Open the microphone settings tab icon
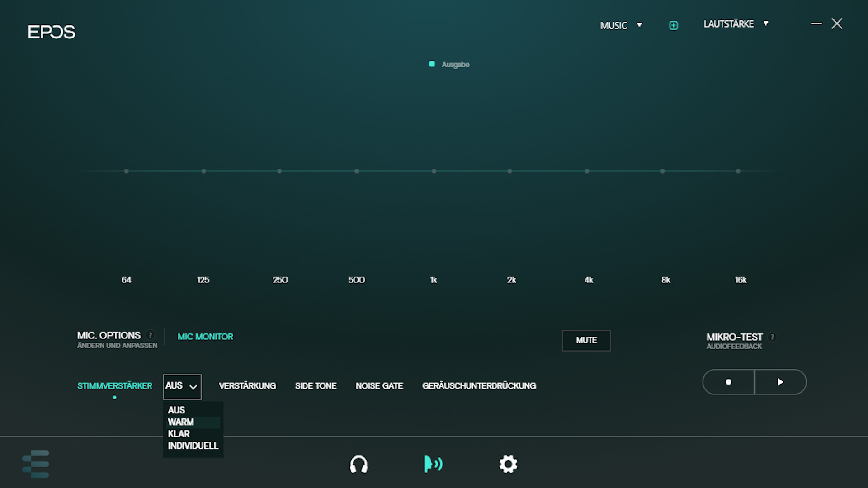This screenshot has width=868, height=488. click(433, 464)
